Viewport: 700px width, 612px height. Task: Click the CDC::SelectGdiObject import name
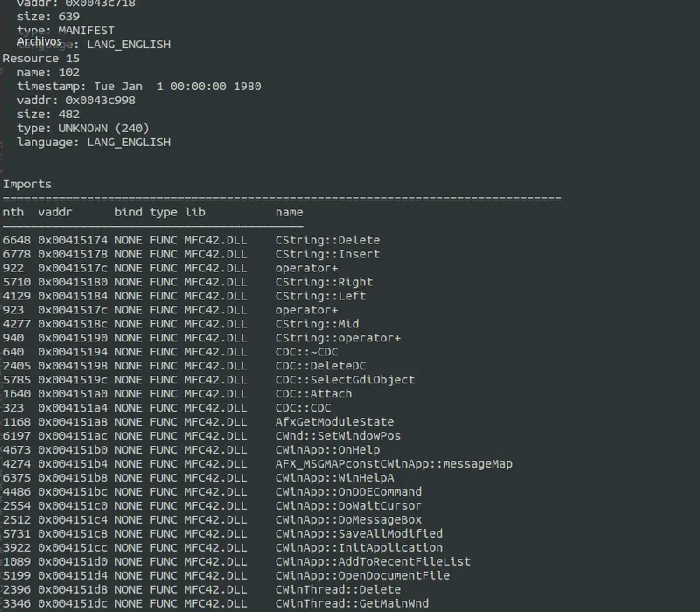345,380
